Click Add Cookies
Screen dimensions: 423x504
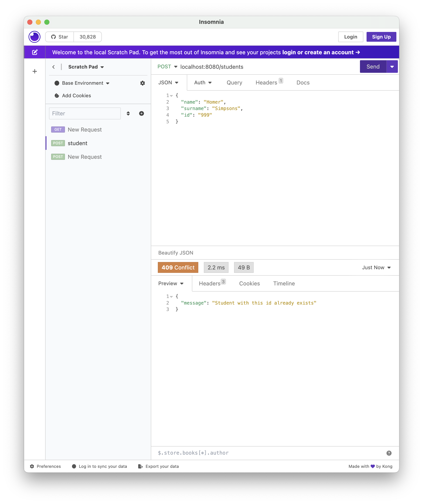pyautogui.click(x=73, y=96)
